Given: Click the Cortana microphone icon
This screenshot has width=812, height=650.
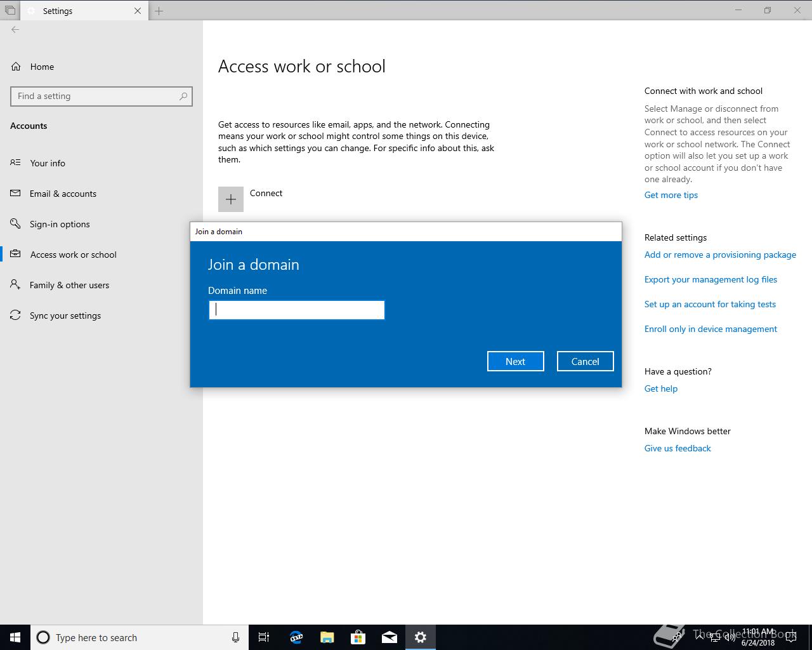Looking at the screenshot, I should click(235, 637).
